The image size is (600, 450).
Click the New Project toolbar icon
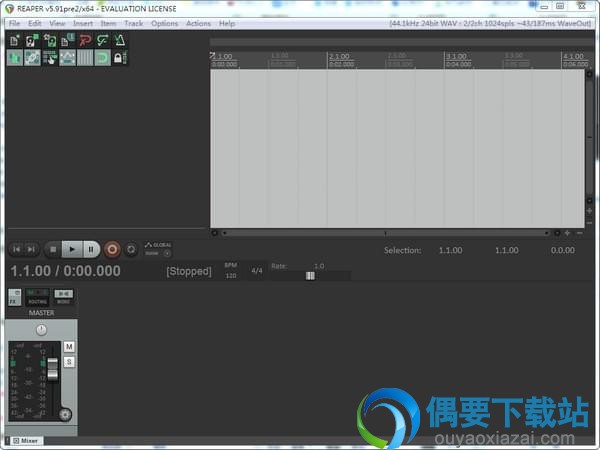[x=15, y=40]
